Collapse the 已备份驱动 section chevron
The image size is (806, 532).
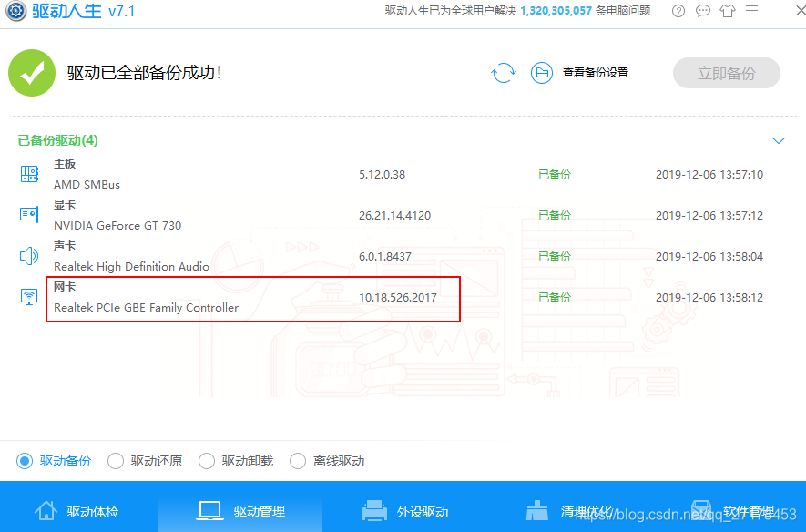(x=779, y=140)
